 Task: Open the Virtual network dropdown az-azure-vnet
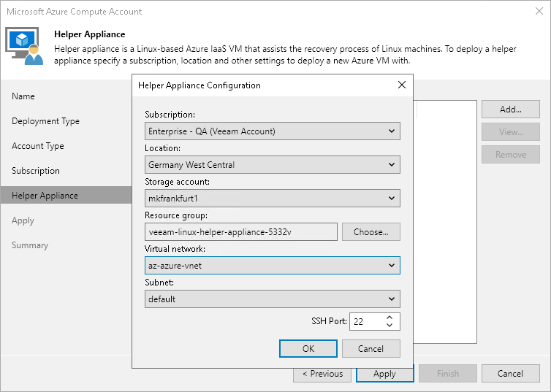coord(273,266)
